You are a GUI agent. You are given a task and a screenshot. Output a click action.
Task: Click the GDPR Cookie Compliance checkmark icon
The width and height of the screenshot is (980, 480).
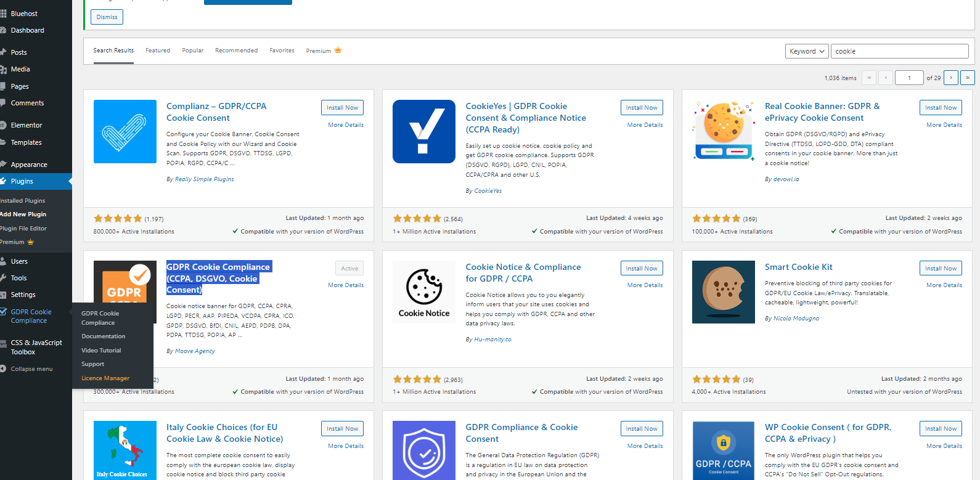tap(3, 312)
